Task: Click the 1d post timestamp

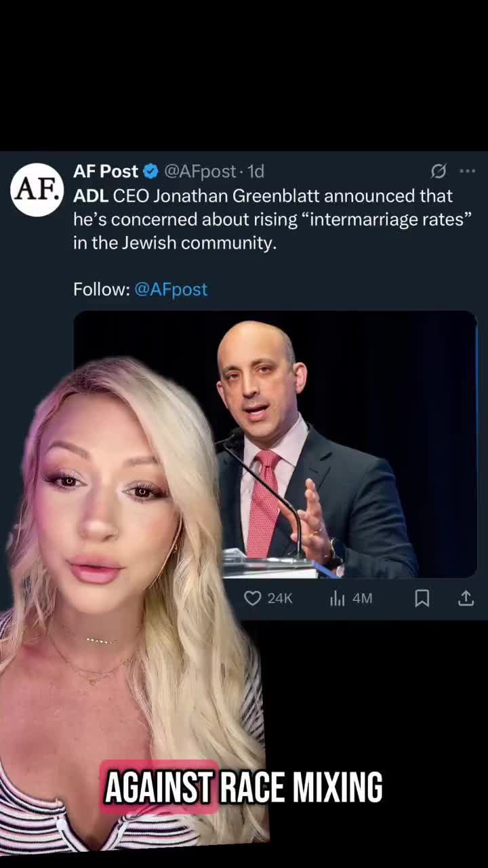Action: 256,172
